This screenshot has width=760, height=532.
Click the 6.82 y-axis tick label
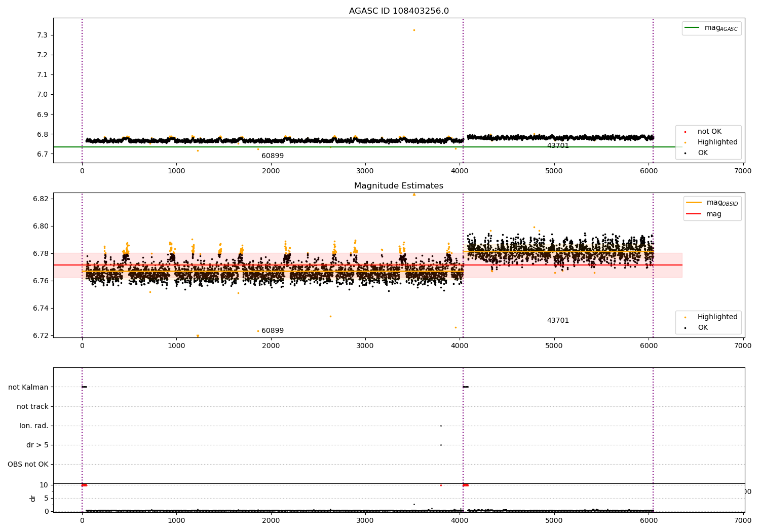tap(41, 199)
